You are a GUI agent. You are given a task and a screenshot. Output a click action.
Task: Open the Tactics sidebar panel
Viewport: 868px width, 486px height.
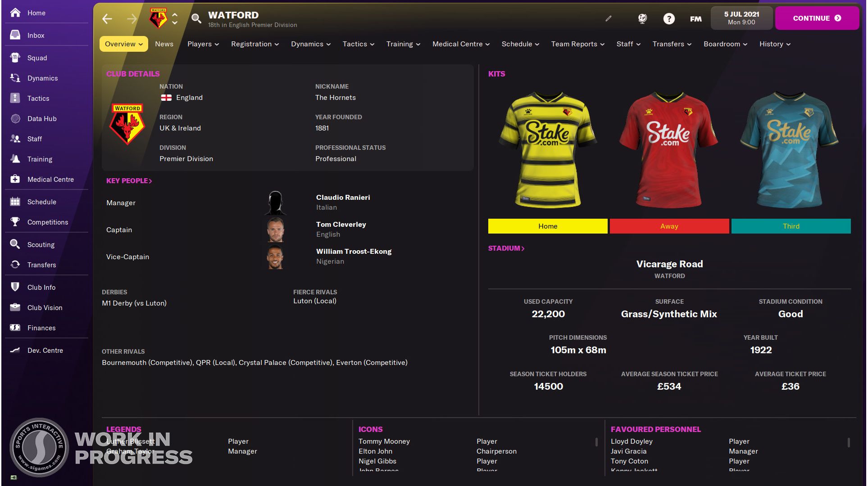(x=37, y=98)
